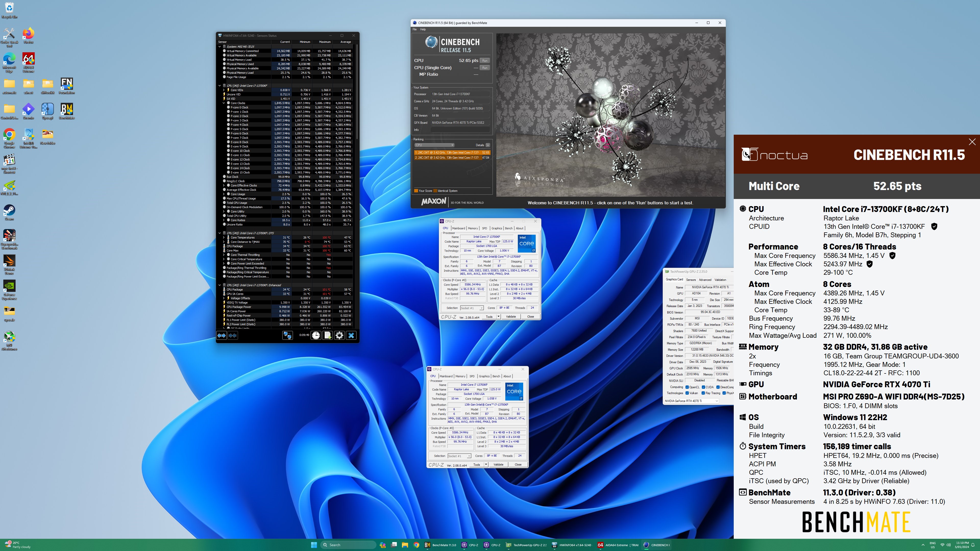Click the Info input field in Cinebench
Image resolution: width=980 pixels, height=551 pixels.
click(460, 130)
